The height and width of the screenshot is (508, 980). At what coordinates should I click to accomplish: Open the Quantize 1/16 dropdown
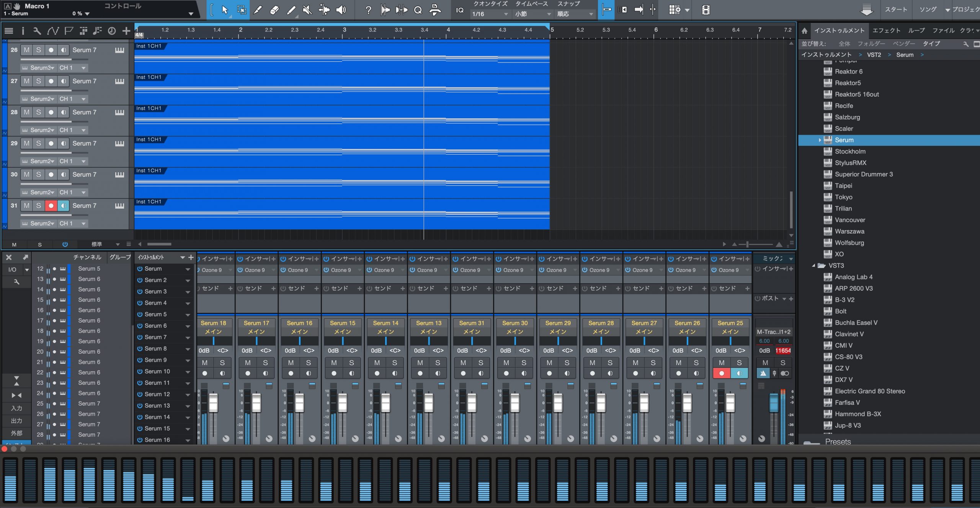(x=490, y=14)
